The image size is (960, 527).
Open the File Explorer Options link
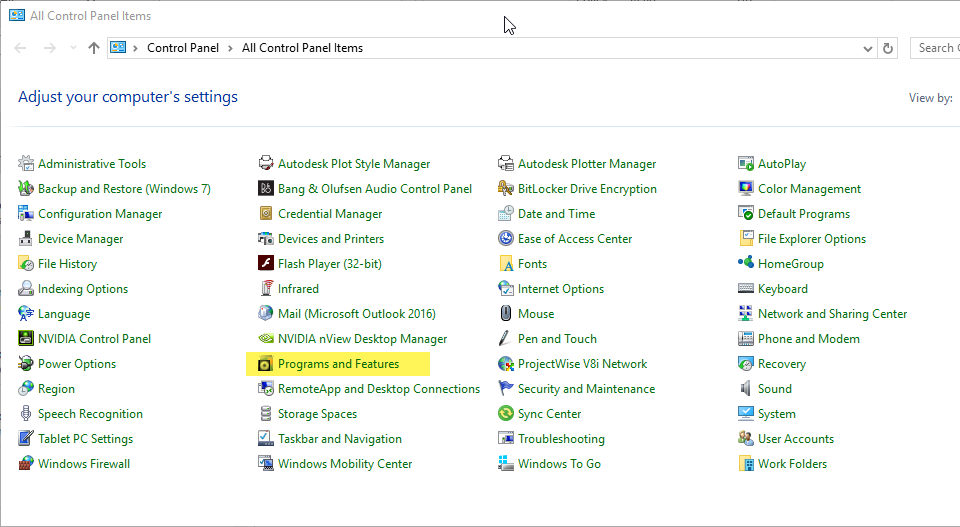point(812,239)
